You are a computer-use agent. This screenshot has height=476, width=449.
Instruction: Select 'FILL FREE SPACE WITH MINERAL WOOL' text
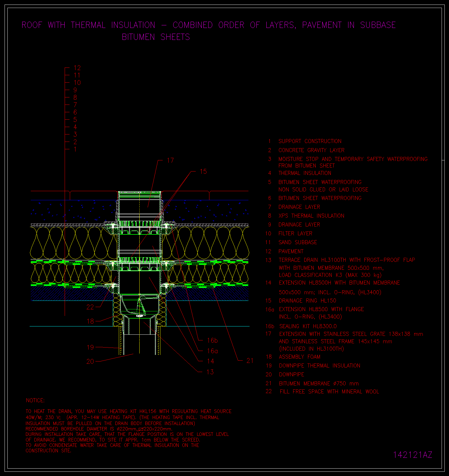point(329,391)
